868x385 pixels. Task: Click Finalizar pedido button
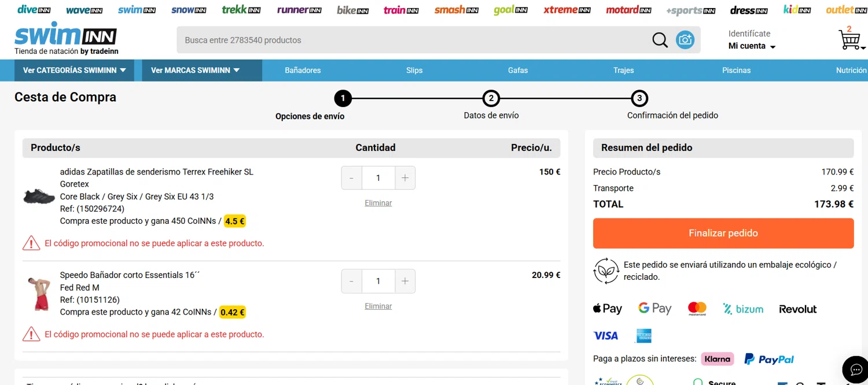(x=723, y=234)
